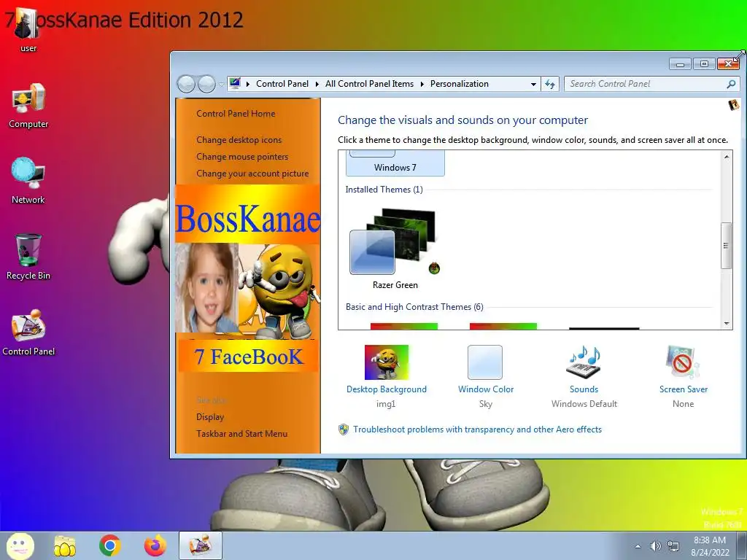Click the themes list scrollbar thumb
747x560 pixels.
[x=726, y=246]
